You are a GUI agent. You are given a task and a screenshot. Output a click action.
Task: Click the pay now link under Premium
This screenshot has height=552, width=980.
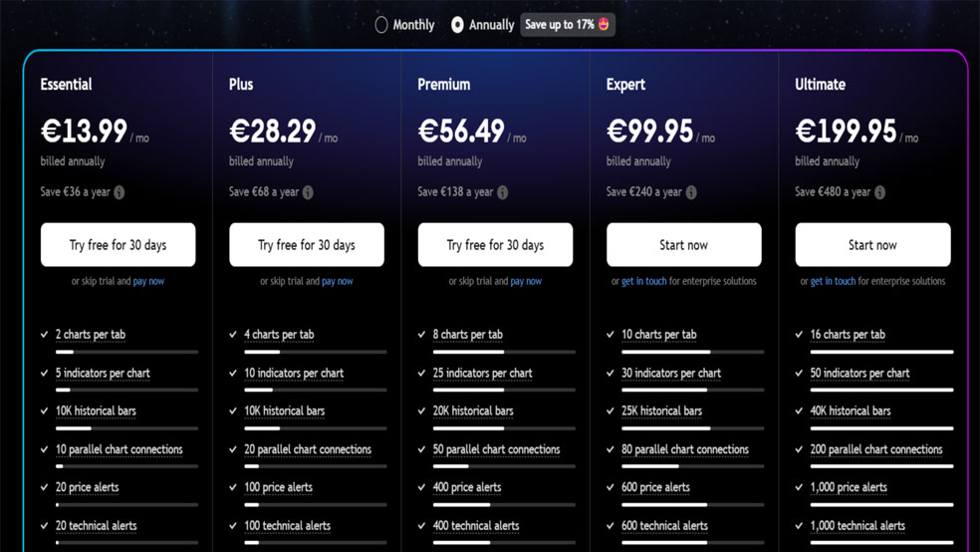coord(526,281)
